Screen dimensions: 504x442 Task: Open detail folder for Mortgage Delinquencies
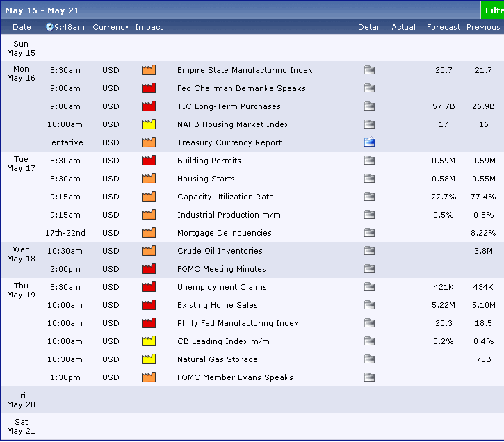[369, 233]
